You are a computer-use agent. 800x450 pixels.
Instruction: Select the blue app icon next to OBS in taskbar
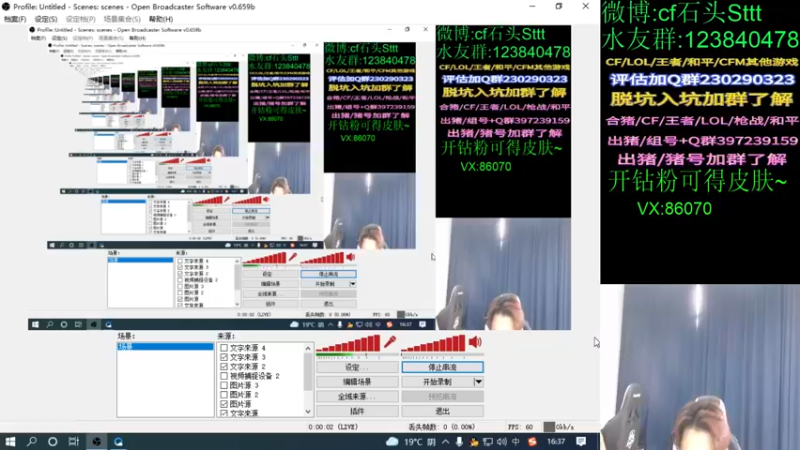(x=118, y=441)
